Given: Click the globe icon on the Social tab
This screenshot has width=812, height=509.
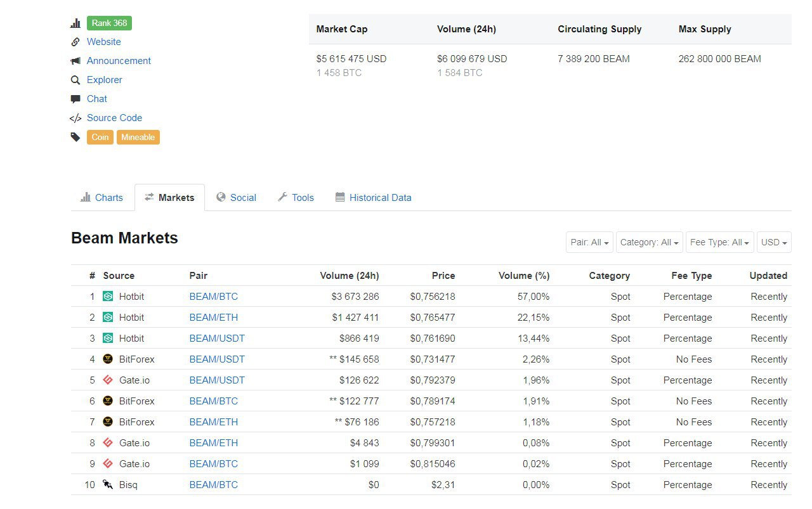Looking at the screenshot, I should (x=221, y=197).
